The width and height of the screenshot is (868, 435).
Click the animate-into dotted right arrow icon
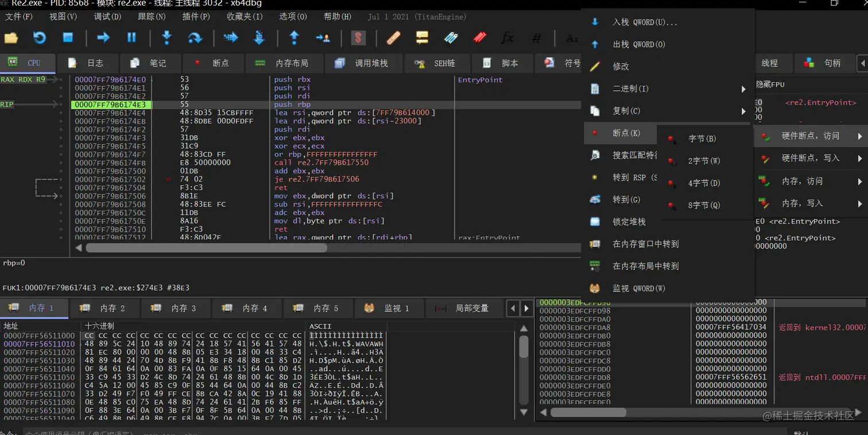click(x=231, y=38)
